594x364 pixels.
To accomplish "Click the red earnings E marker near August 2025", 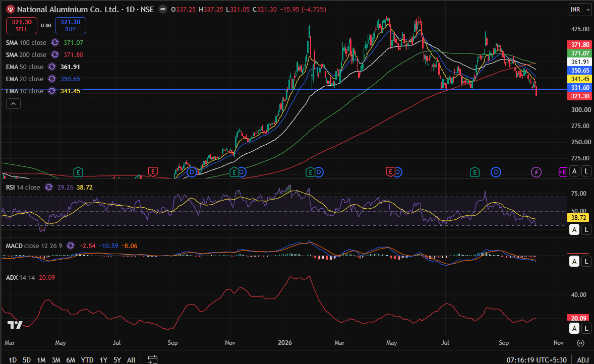I will coord(153,172).
